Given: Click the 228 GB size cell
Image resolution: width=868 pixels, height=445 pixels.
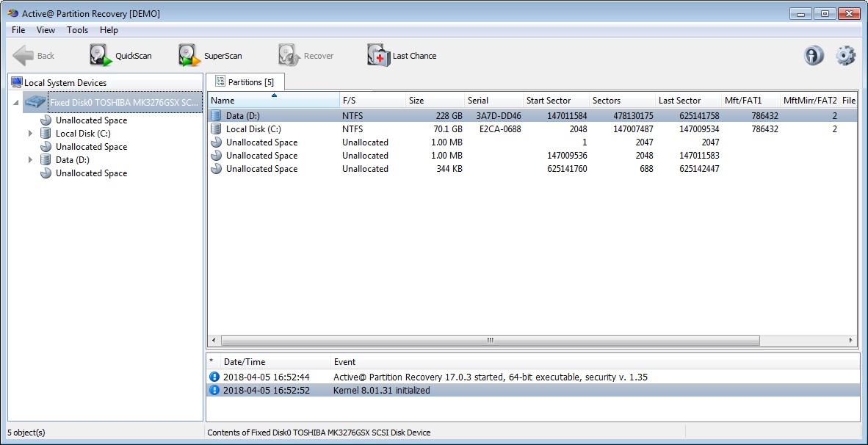Looking at the screenshot, I should [449, 116].
